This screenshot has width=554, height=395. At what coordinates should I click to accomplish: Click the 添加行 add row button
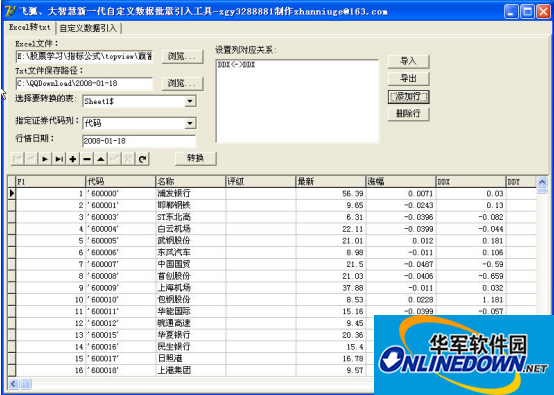click(408, 96)
